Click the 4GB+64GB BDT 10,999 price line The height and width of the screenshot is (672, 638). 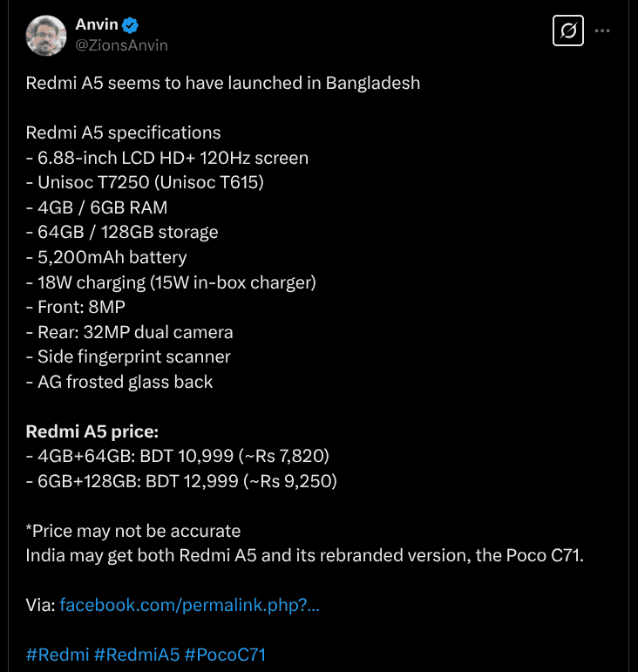click(x=178, y=456)
